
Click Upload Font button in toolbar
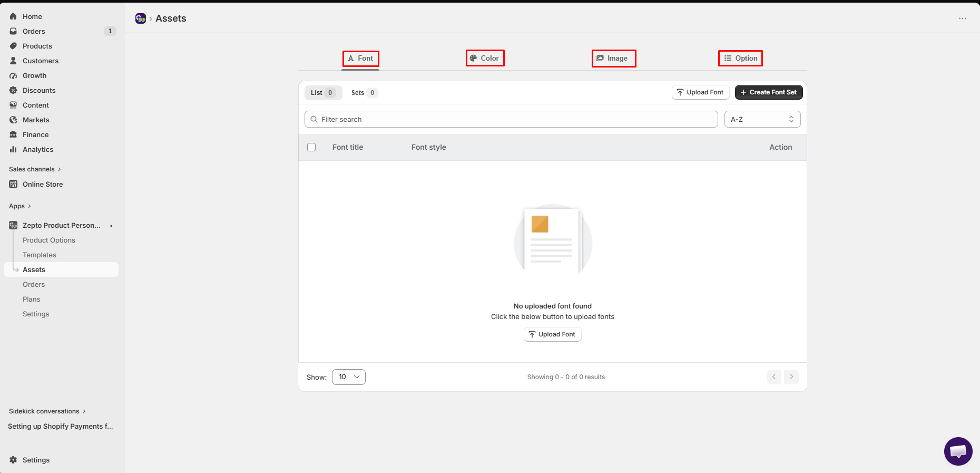coord(701,92)
